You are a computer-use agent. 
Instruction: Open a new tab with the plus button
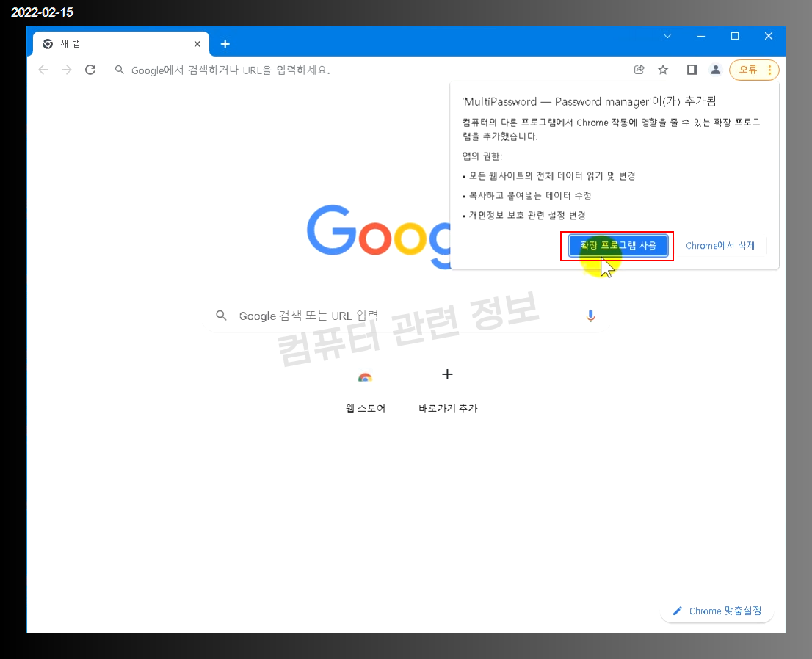coord(225,44)
